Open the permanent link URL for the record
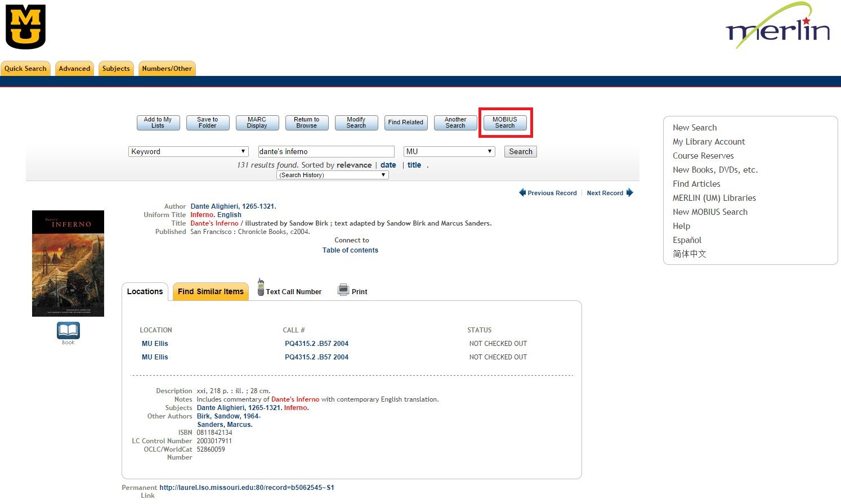The width and height of the screenshot is (841, 504). pos(247,488)
